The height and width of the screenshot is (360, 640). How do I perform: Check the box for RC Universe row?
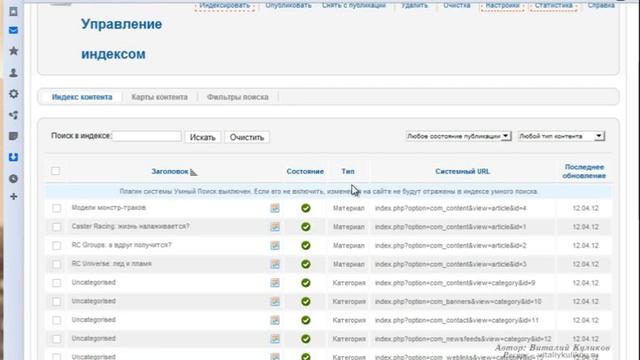point(56,264)
